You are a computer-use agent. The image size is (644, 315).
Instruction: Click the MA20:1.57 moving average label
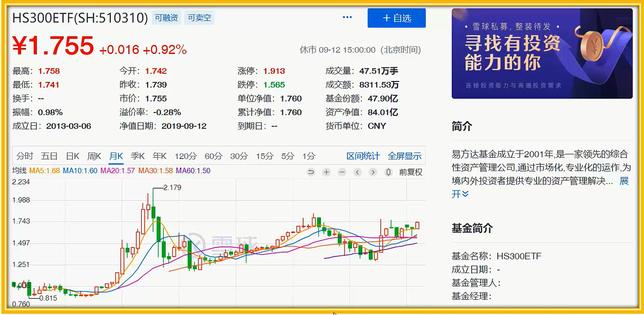pyautogui.click(x=117, y=171)
